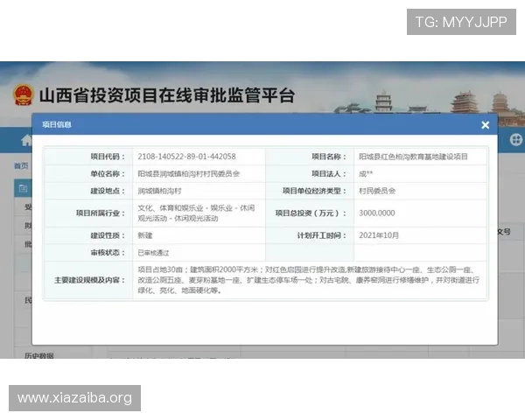Viewport: 525px width, 420px height.
Task: Click the national emblem logo
Action: 23,95
